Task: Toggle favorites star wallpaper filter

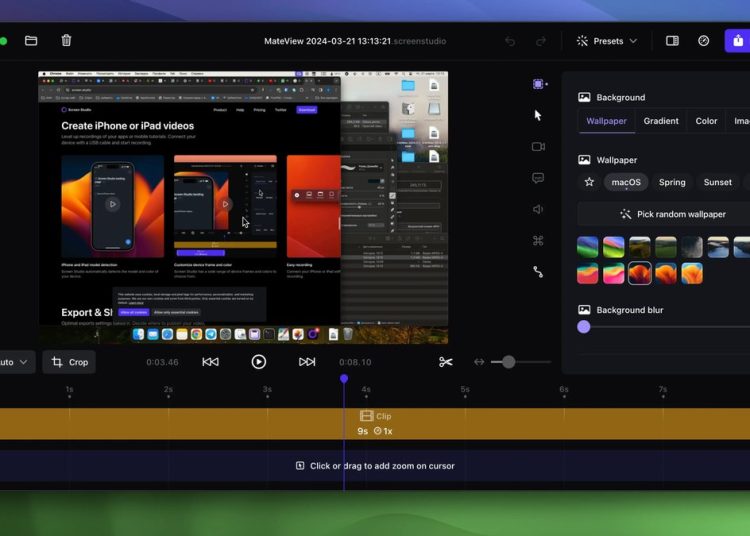Action: coord(589,182)
